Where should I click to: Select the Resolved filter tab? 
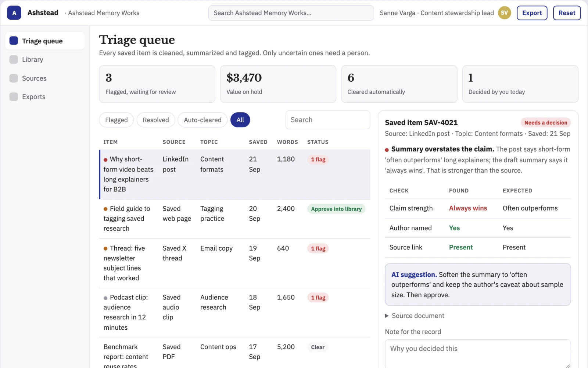click(156, 120)
